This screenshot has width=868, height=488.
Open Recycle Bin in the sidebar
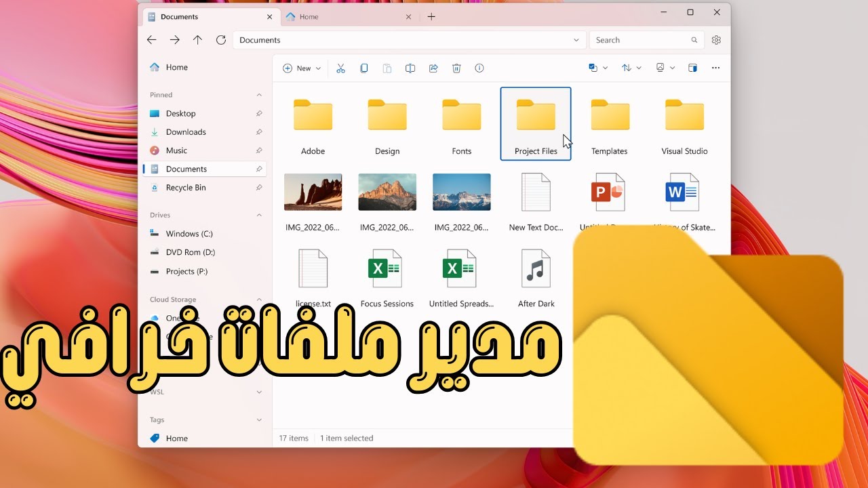(x=205, y=188)
